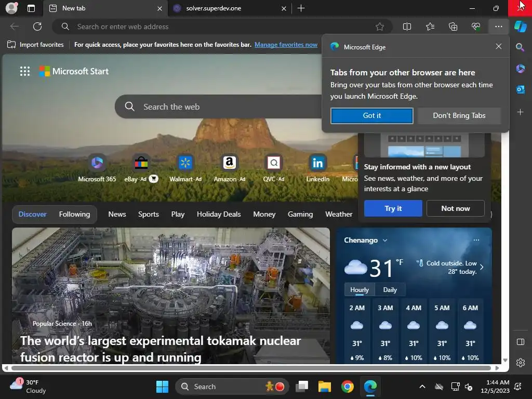
Task: Click the sidebar search icon
Action: (520, 47)
